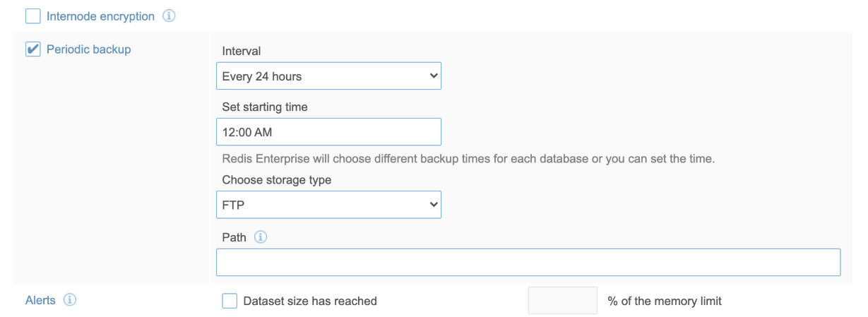Click the Choose storage type label
868x317 pixels.
click(276, 180)
